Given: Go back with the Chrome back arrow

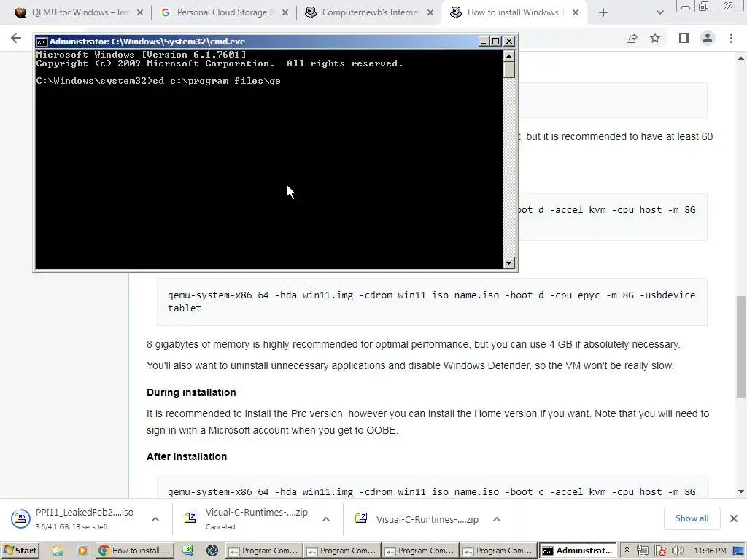Looking at the screenshot, I should click(16, 38).
